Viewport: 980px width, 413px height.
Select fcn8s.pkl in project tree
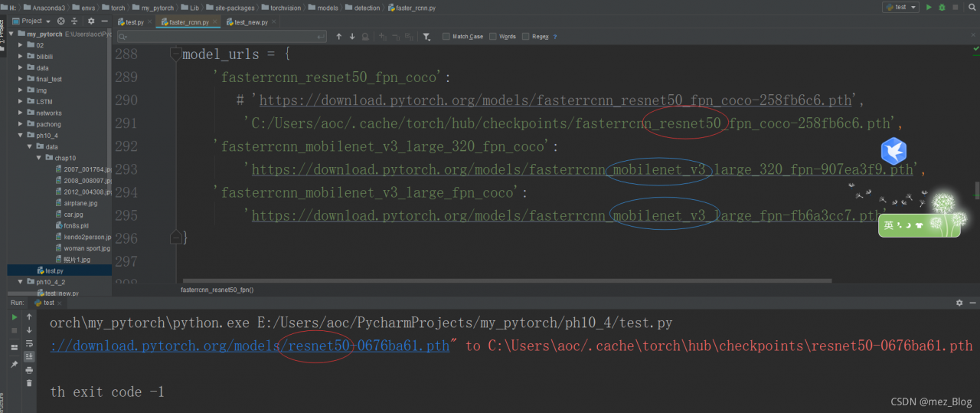(x=77, y=225)
